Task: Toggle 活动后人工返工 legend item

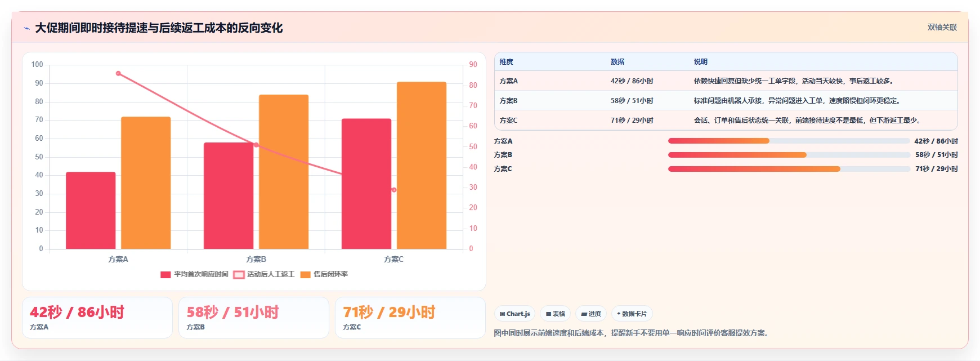Action: coord(264,274)
